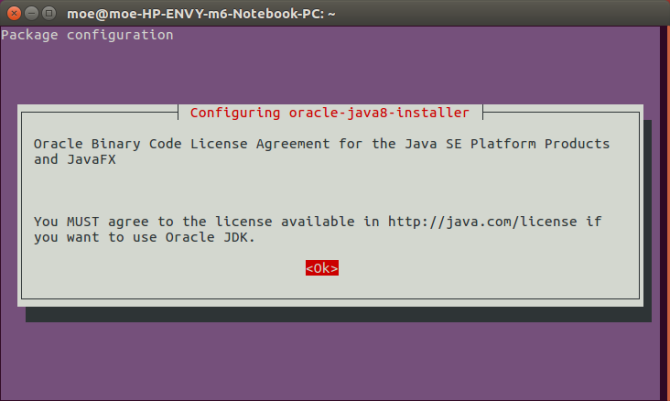670x401 pixels.
Task: Click the 'Oracle Binary Code License Agreement' line
Action: pos(321,144)
